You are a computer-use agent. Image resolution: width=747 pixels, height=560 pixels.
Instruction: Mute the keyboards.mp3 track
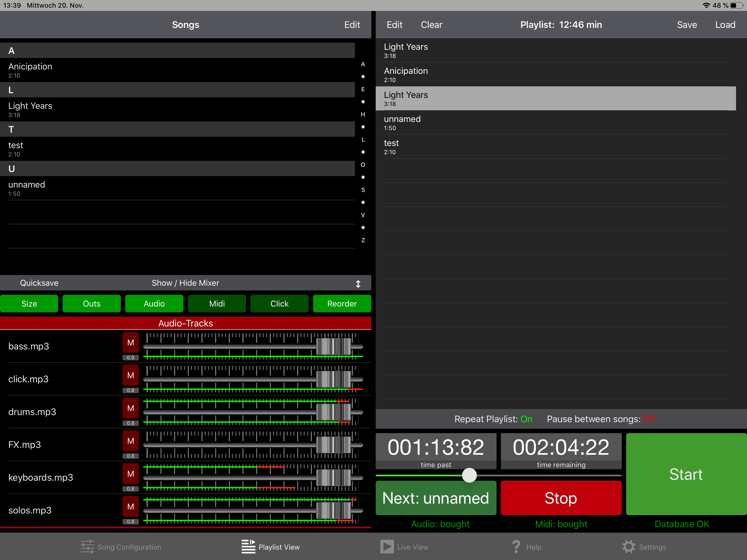point(131,474)
